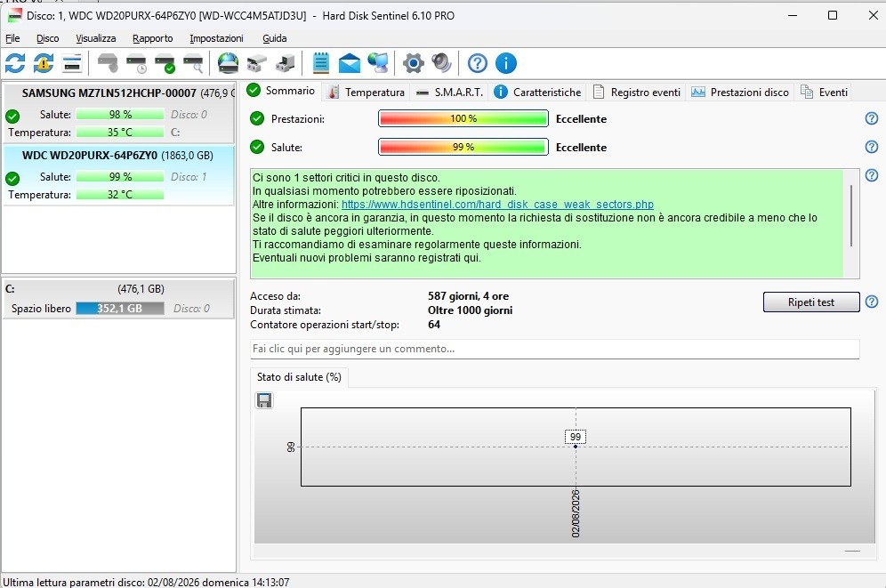This screenshot has height=588, width=886.
Task: Click the Salute 99 % gradient bar
Action: click(x=463, y=147)
